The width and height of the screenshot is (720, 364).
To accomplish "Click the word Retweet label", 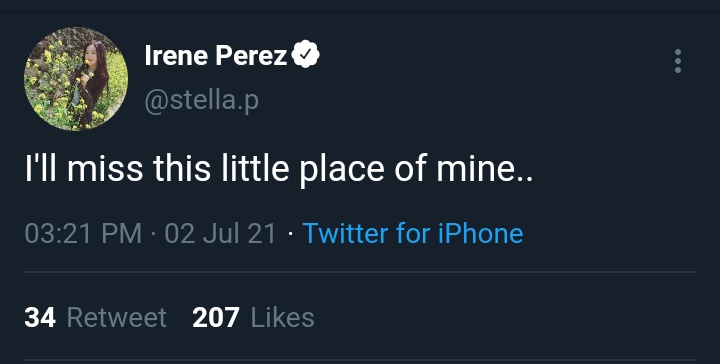I will tap(117, 317).
